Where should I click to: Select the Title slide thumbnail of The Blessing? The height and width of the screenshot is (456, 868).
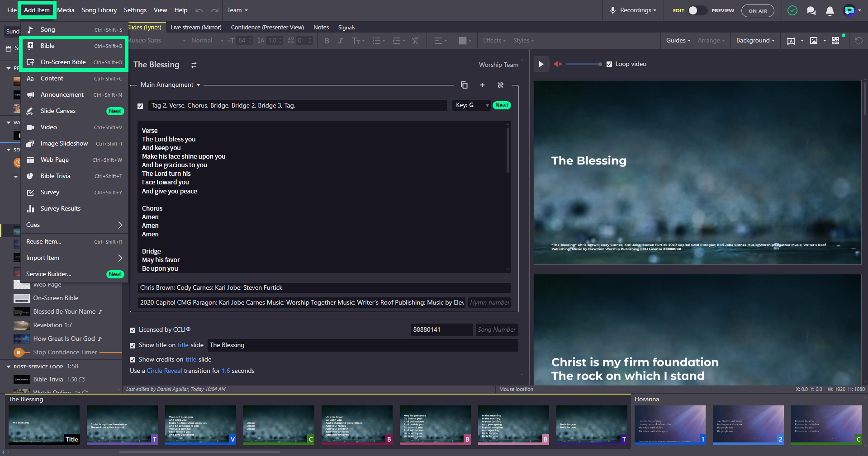click(x=44, y=425)
